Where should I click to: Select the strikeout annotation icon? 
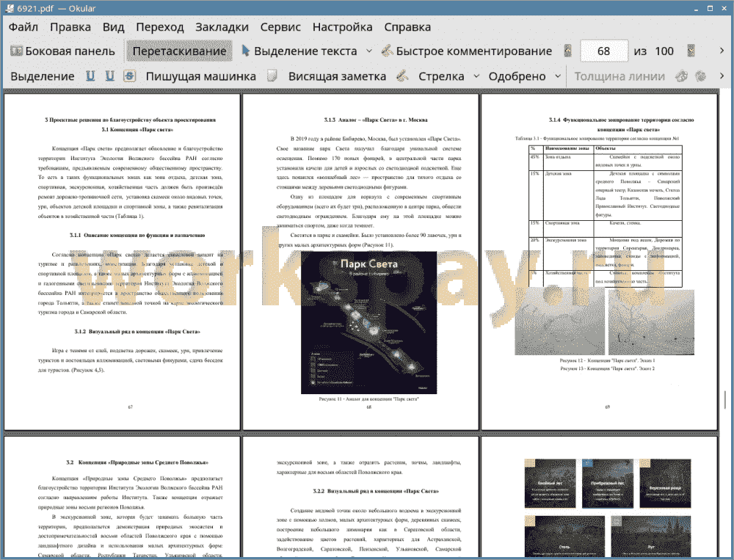click(130, 76)
